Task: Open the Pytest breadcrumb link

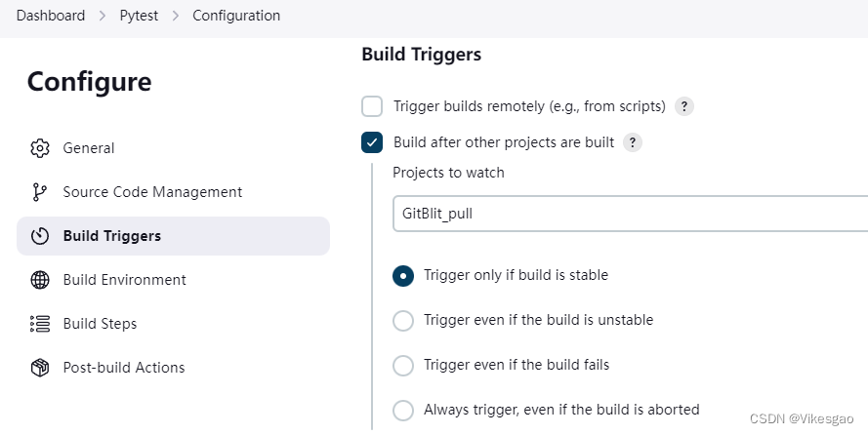Action: (139, 16)
